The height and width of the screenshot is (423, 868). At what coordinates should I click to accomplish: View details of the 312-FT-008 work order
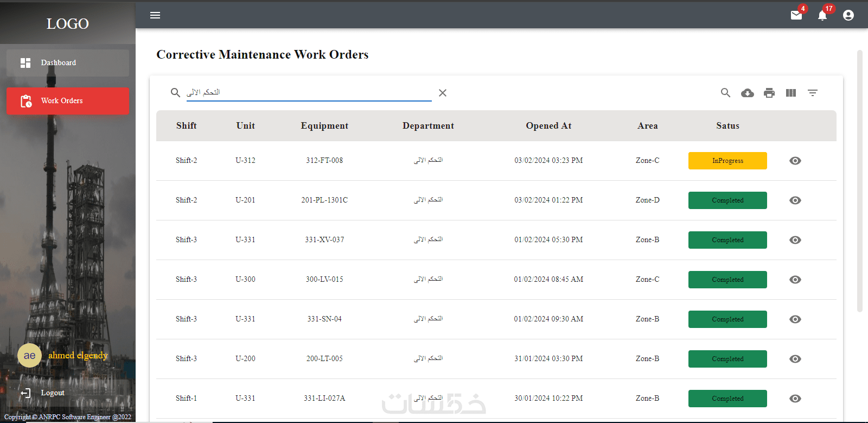coord(795,161)
